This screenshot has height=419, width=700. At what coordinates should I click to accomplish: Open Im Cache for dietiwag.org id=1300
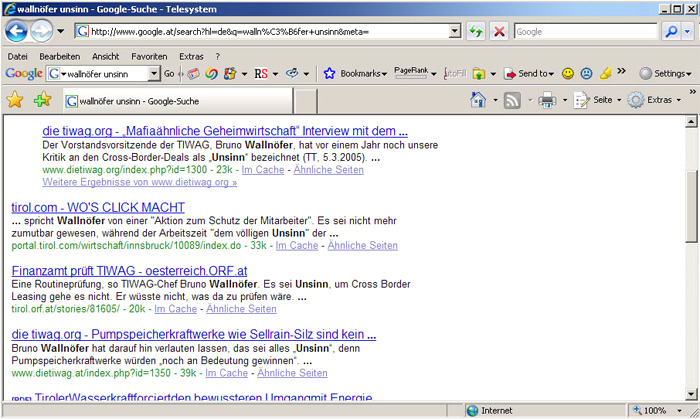coord(263,170)
